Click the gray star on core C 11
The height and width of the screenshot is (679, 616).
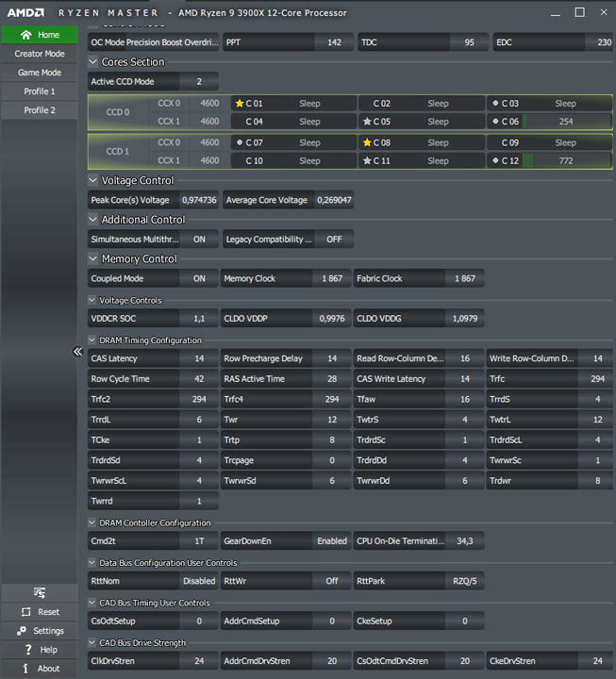point(367,160)
